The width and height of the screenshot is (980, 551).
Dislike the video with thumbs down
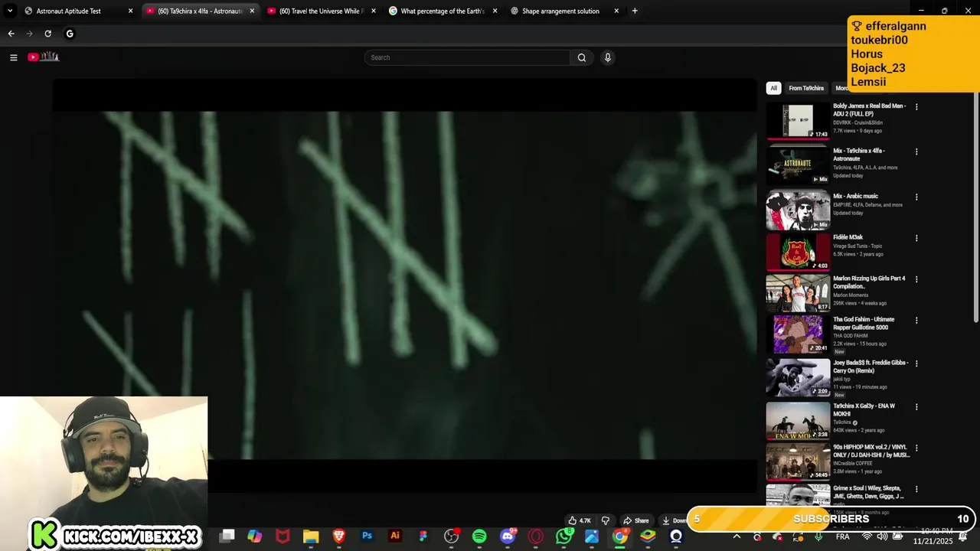(605, 520)
